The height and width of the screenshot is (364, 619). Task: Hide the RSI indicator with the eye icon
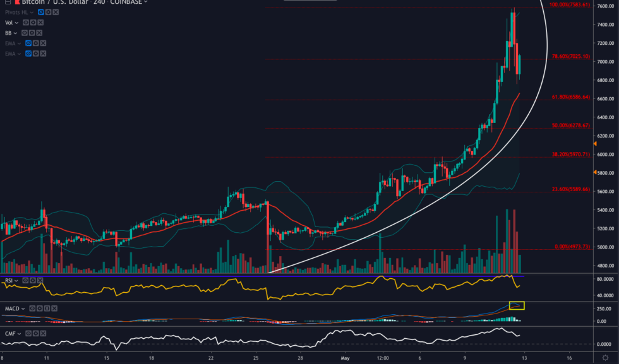pos(25,281)
